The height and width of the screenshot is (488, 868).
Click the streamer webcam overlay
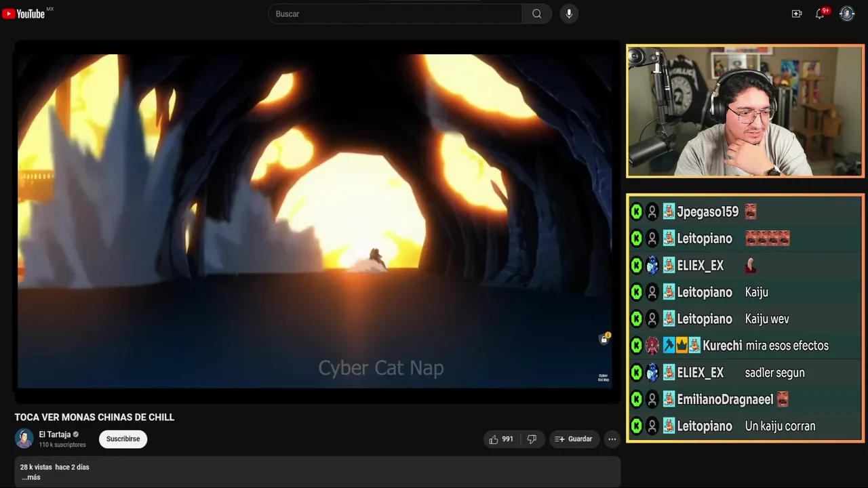click(745, 111)
